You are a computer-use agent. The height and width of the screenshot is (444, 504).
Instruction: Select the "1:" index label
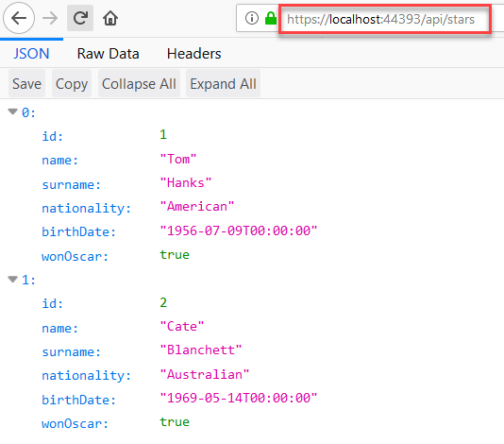(x=28, y=280)
